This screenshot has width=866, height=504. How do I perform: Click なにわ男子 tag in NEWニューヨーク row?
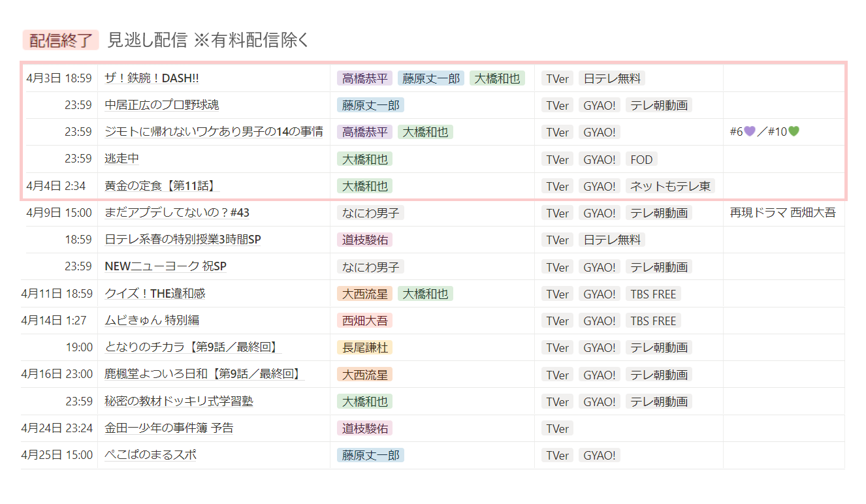click(x=371, y=267)
